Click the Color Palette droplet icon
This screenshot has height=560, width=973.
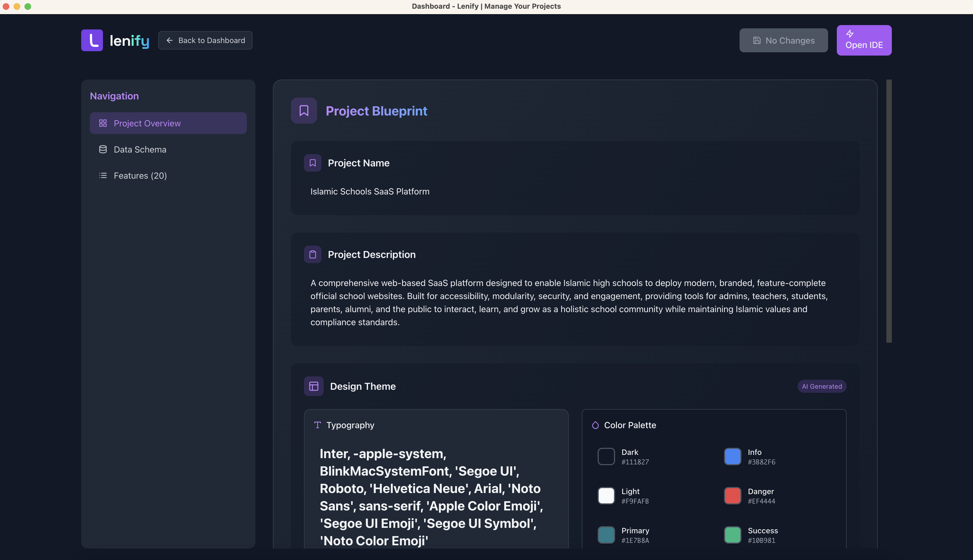(x=595, y=425)
